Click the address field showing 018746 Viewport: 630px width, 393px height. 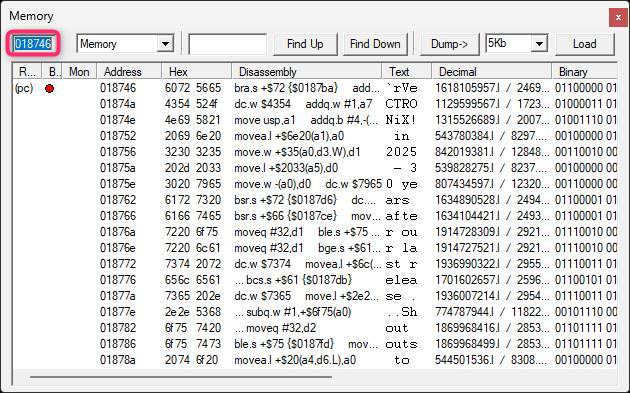click(33, 43)
